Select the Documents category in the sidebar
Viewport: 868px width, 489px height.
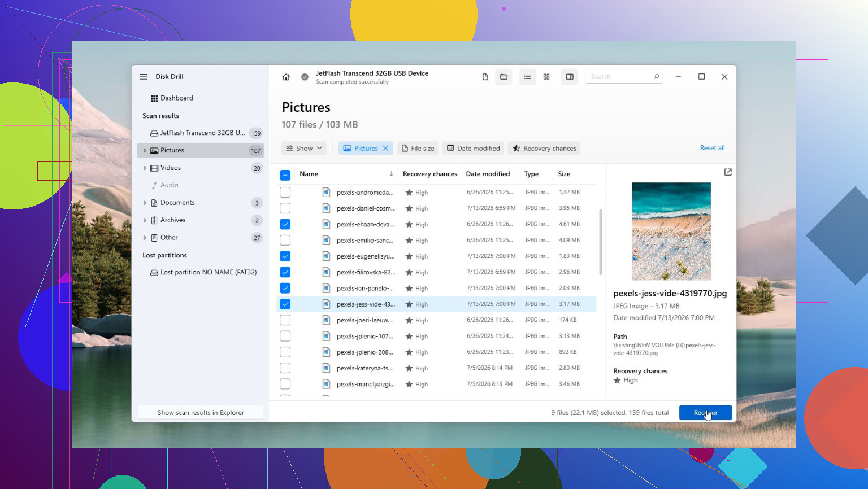pyautogui.click(x=201, y=203)
